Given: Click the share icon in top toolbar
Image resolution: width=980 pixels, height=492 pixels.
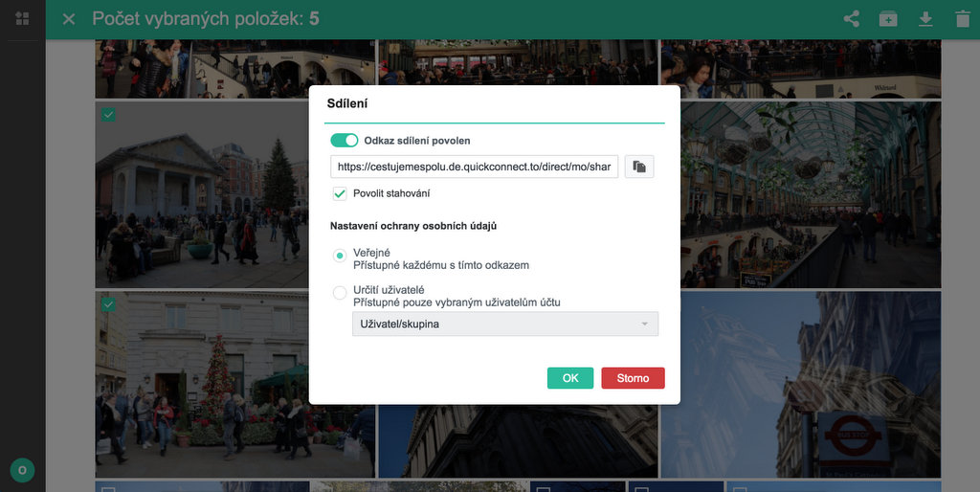Looking at the screenshot, I should pyautogui.click(x=851, y=19).
